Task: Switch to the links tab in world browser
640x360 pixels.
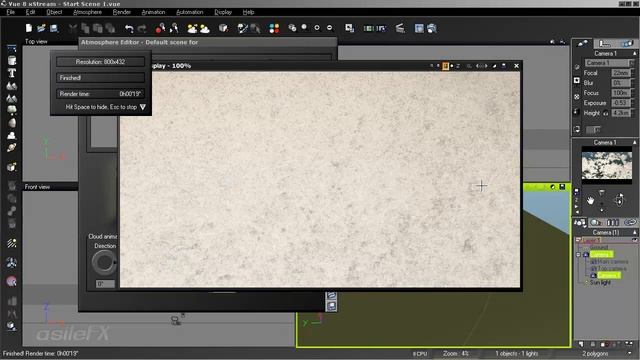Action: coord(630,222)
